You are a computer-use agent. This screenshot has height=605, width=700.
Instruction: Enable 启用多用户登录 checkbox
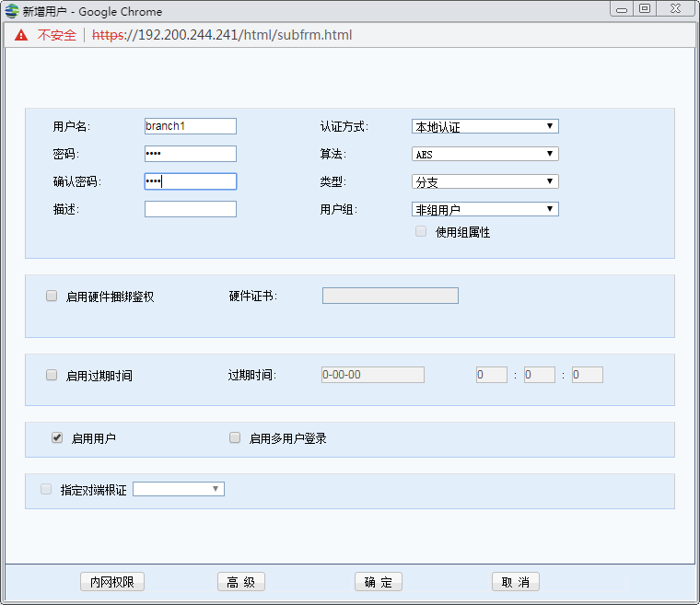point(235,438)
